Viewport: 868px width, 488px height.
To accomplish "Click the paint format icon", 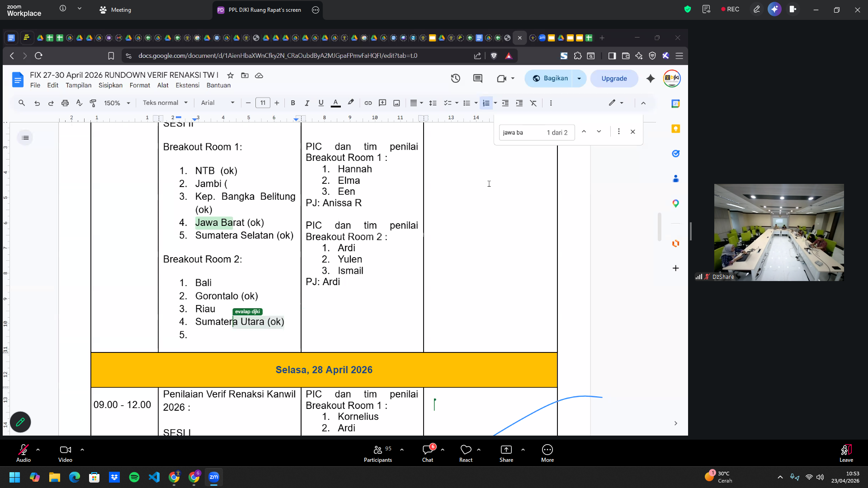I will coord(93,103).
